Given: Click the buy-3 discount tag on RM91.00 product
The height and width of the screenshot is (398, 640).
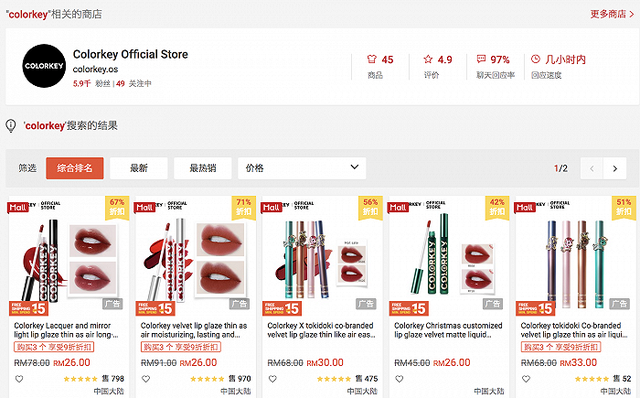Looking at the screenshot, I should point(181,347).
